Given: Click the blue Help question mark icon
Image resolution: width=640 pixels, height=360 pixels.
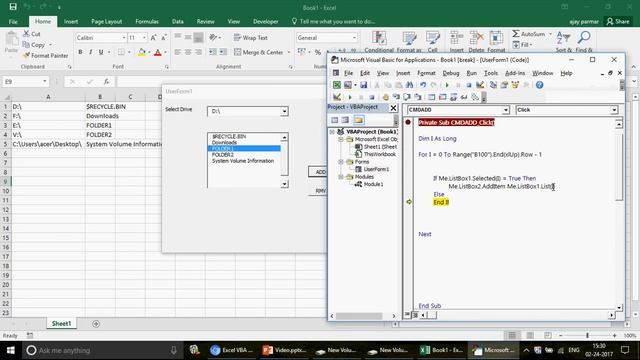Looking at the screenshot, I should tap(540, 85).
